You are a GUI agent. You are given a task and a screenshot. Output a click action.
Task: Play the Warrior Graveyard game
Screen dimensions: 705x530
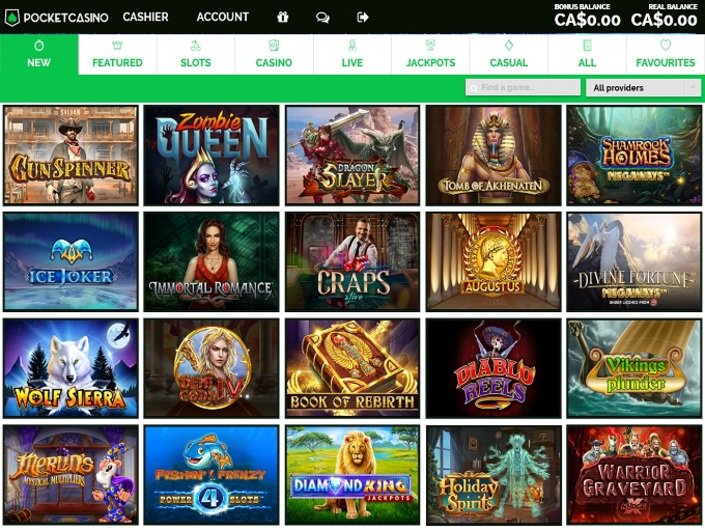634,475
